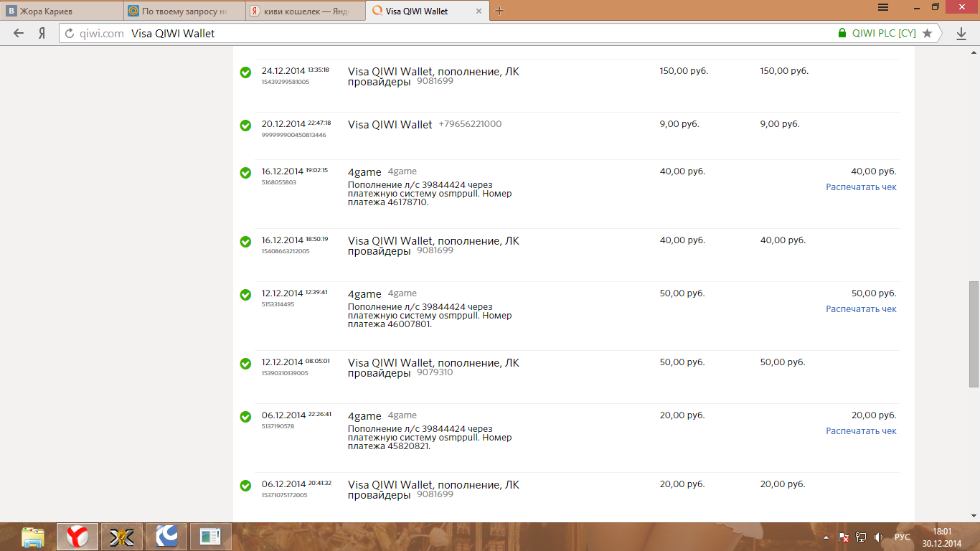Click the green status check for 24.12.2014 payment
This screenshot has width=980, height=551.
(x=245, y=72)
